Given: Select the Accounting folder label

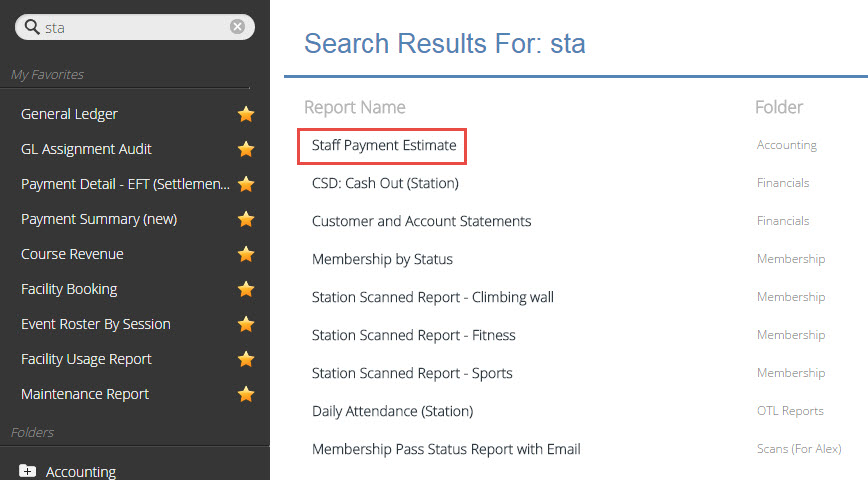Looking at the screenshot, I should click(x=81, y=472).
